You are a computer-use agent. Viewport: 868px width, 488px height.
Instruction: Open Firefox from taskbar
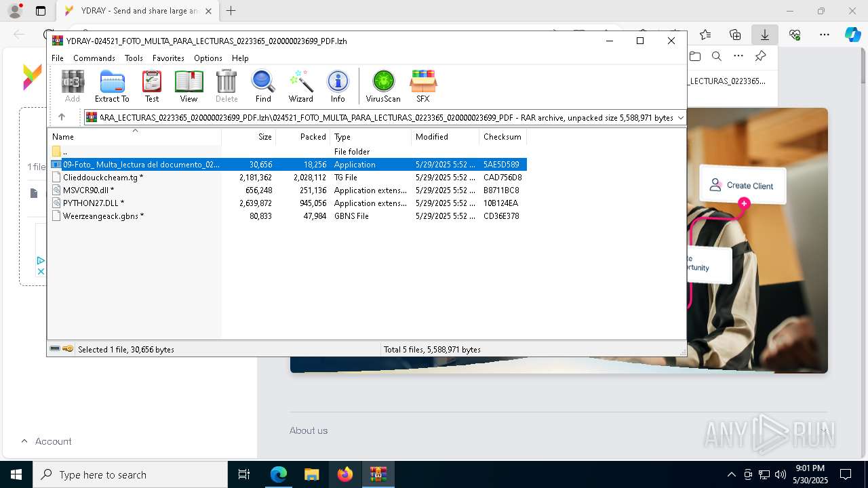coord(345,474)
